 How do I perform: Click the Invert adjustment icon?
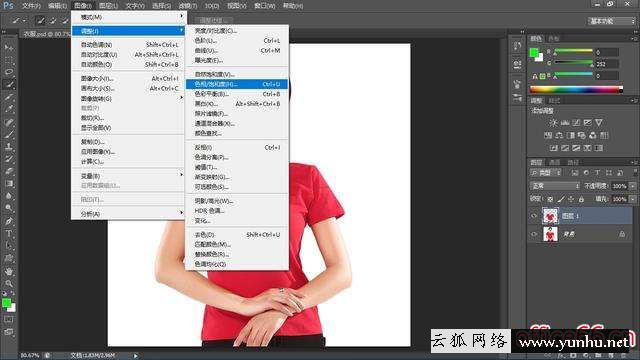(553, 148)
